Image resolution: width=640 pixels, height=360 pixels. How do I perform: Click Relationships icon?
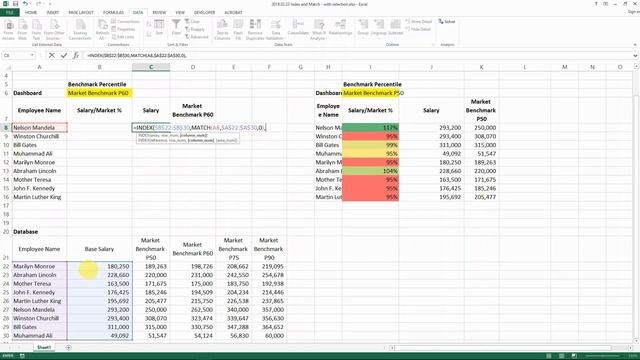[x=340, y=28]
